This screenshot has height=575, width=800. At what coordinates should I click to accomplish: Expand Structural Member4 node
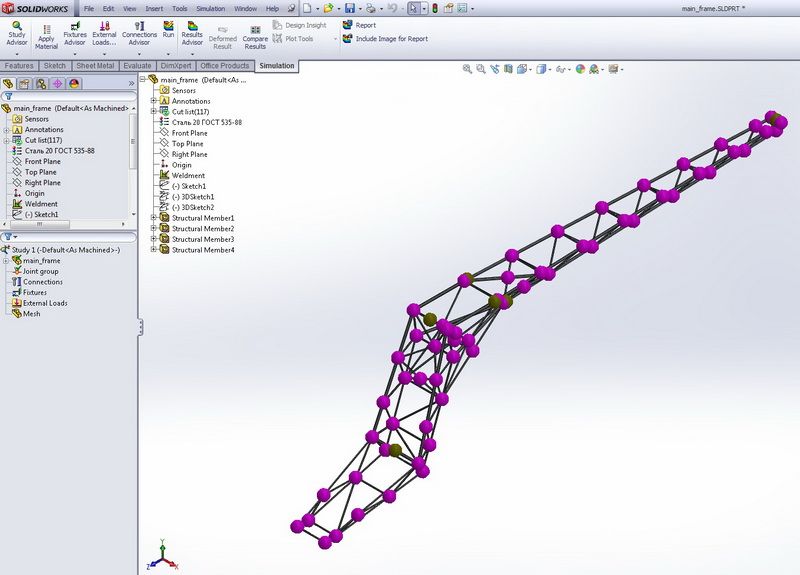(154, 249)
